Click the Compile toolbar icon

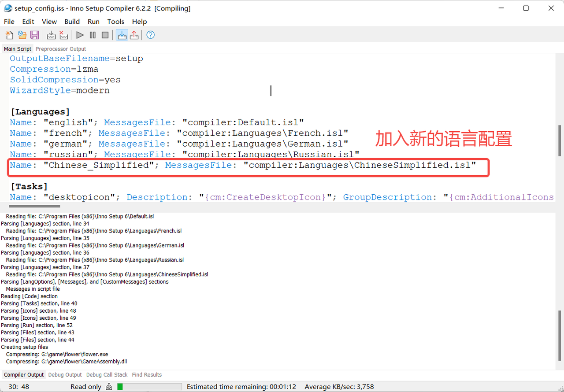coord(51,35)
